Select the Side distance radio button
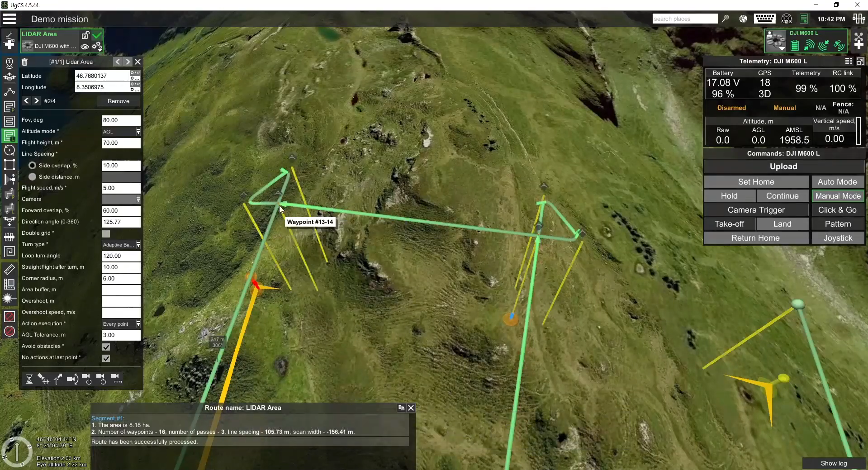868x470 pixels. (x=33, y=177)
